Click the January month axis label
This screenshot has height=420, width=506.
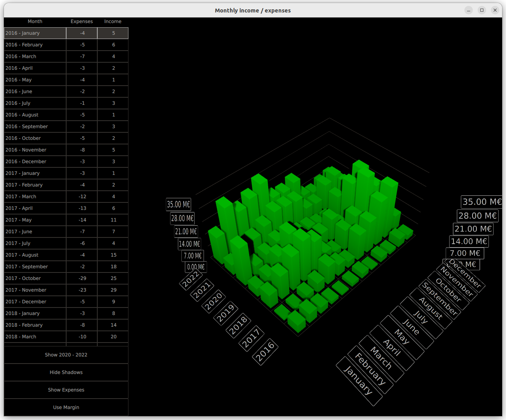pyautogui.click(x=359, y=381)
